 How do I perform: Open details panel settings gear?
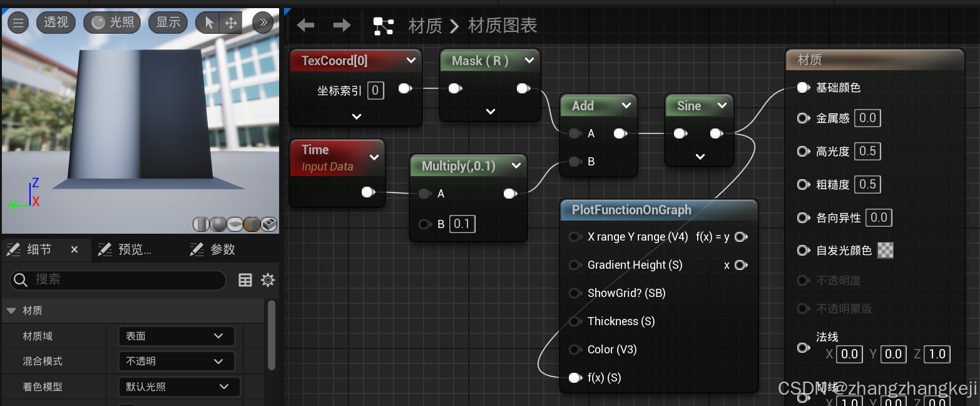[268, 280]
